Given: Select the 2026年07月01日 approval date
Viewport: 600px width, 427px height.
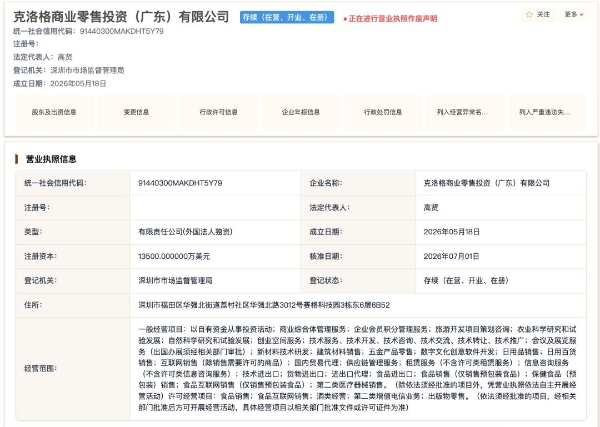Looking at the screenshot, I should [451, 256].
